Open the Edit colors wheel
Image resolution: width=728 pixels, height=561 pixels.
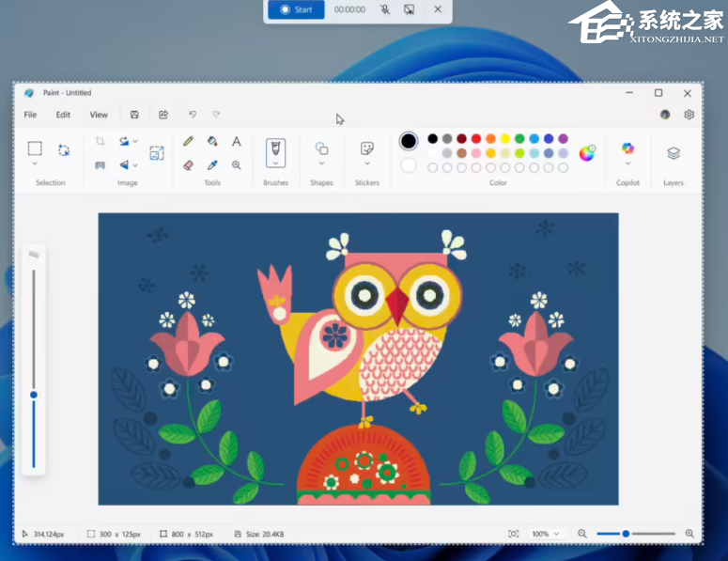[587, 153]
